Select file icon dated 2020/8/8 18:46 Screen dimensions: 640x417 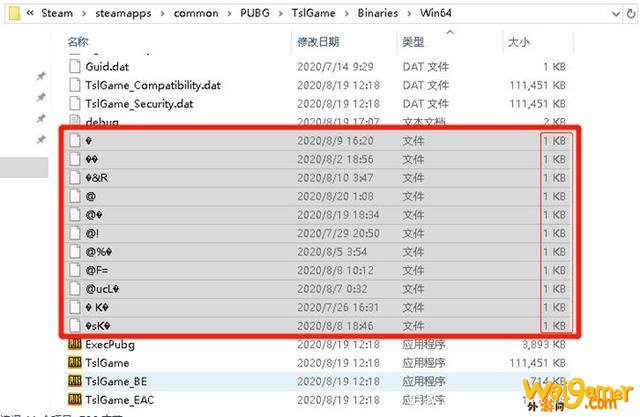pos(75,326)
